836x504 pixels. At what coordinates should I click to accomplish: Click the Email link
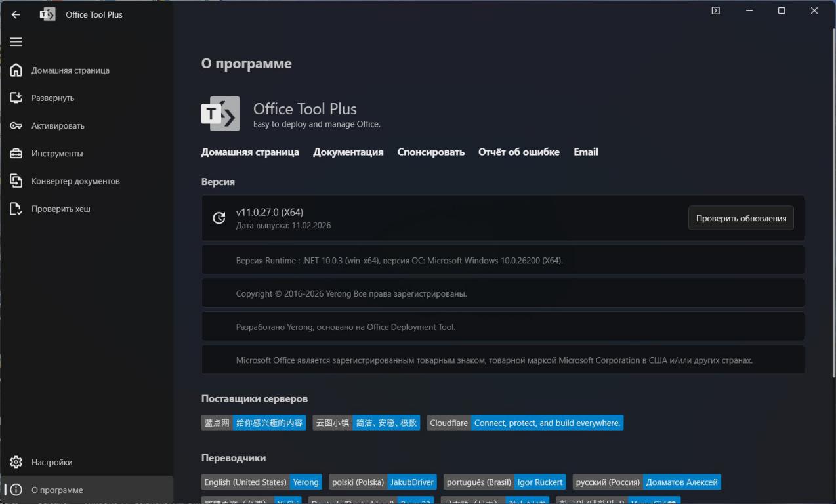coord(585,152)
